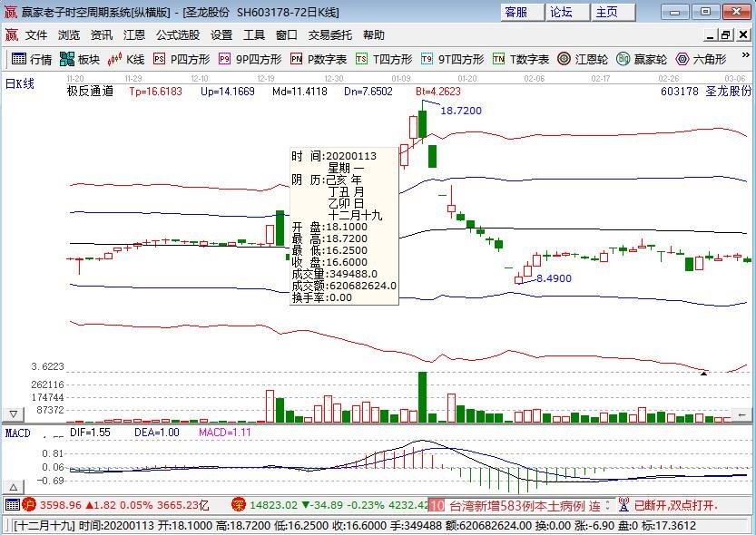Open the 交易委托 menu
This screenshot has width=756, height=535.
click(330, 35)
